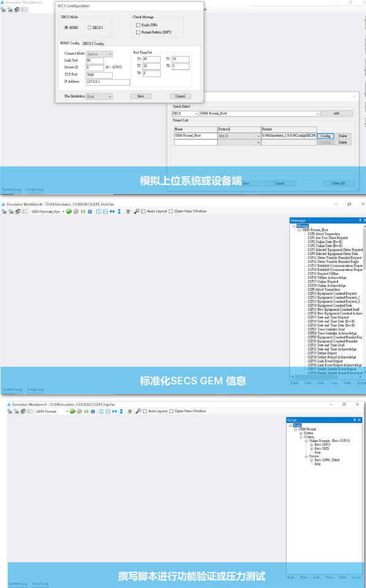Viewport: 366px width, 588px height.
Task: Open Quick Select GEM Format_Host dropdown
Action: (259, 113)
